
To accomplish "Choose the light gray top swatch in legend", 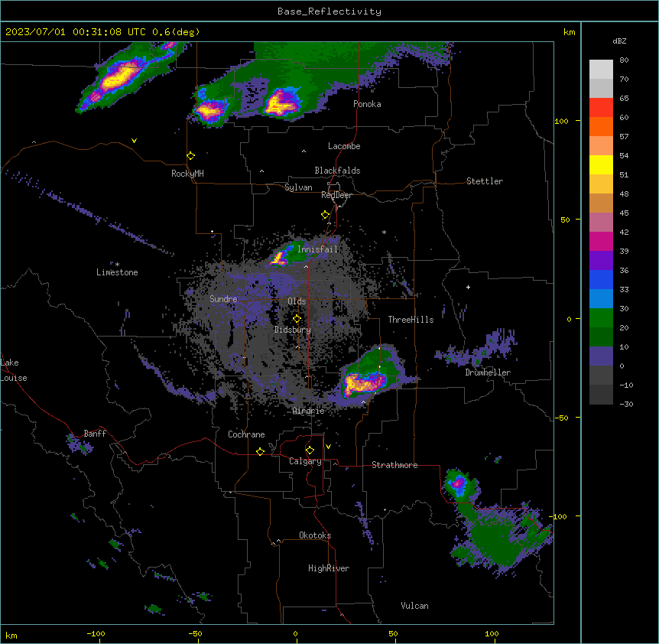I will (601, 70).
